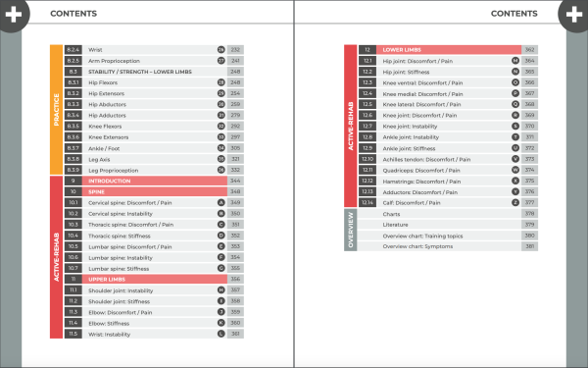The image size is (588, 368).
Task: Click the plus icon at top-left corner
Action: click(14, 15)
